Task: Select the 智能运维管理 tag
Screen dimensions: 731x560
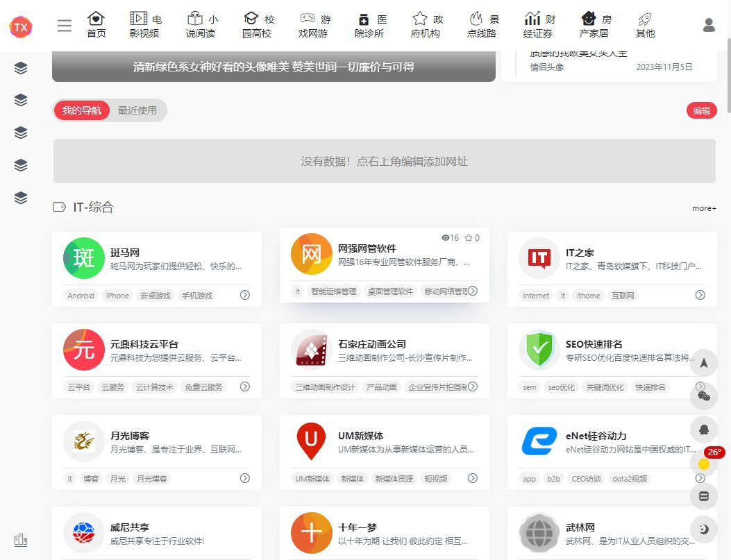Action: pos(334,291)
